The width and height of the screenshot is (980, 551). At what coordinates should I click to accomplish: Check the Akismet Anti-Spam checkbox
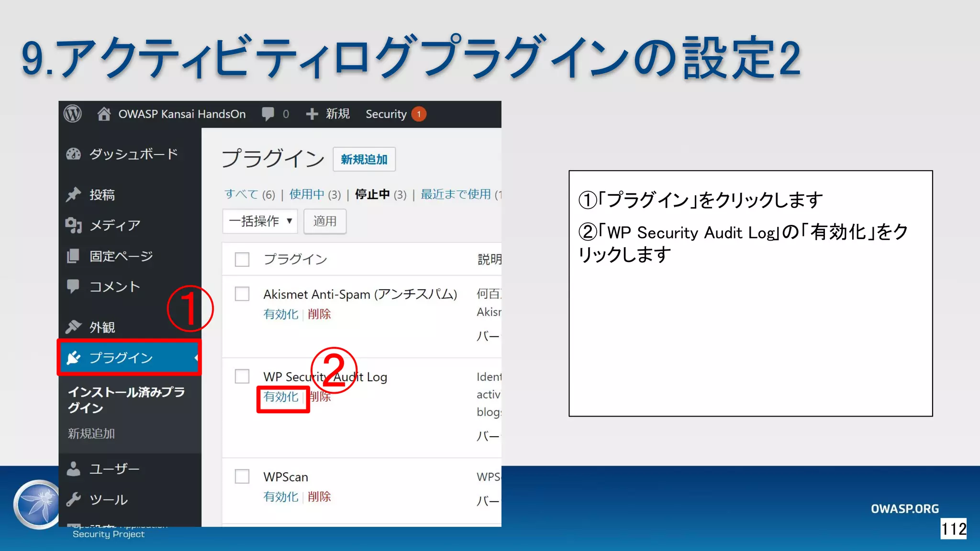point(242,294)
